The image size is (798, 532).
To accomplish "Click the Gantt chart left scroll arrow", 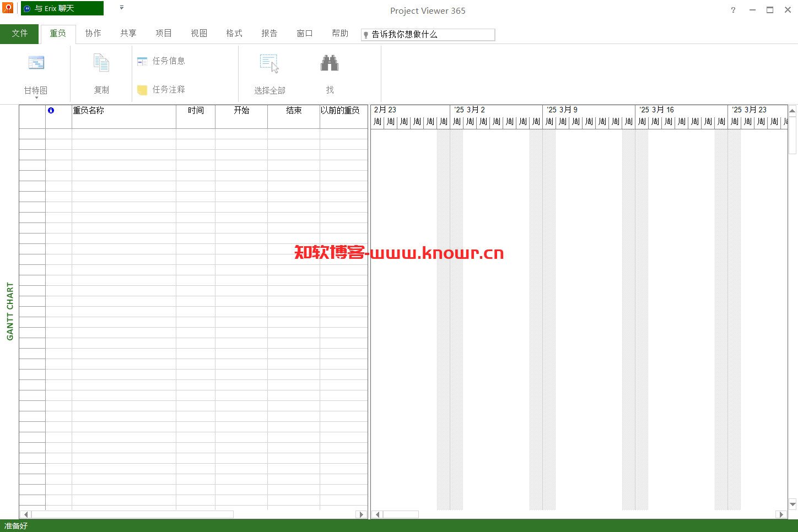I will [x=378, y=514].
